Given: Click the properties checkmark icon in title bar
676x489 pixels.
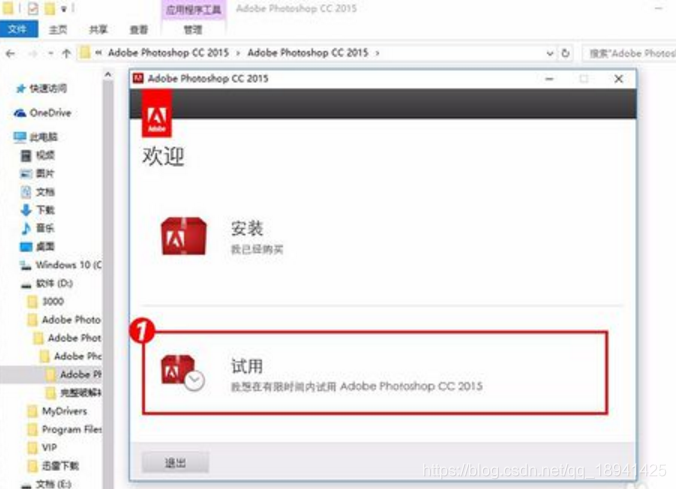Looking at the screenshot, I should click(x=33, y=9).
